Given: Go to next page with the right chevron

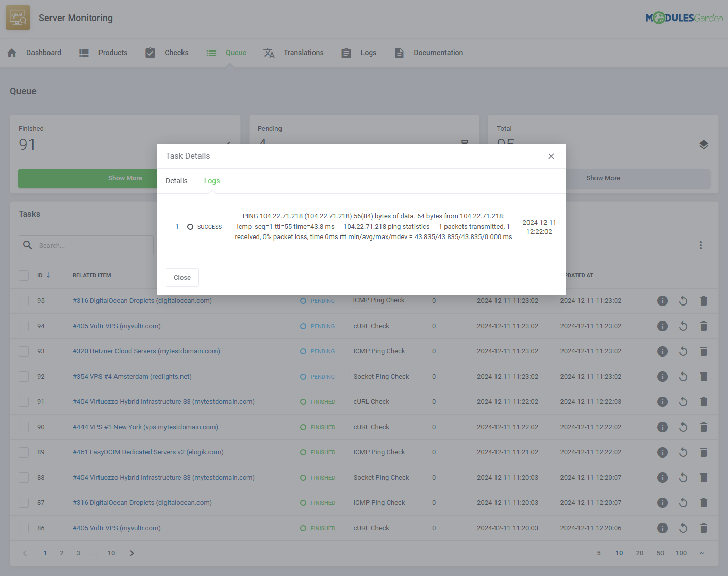Looking at the screenshot, I should (131, 553).
